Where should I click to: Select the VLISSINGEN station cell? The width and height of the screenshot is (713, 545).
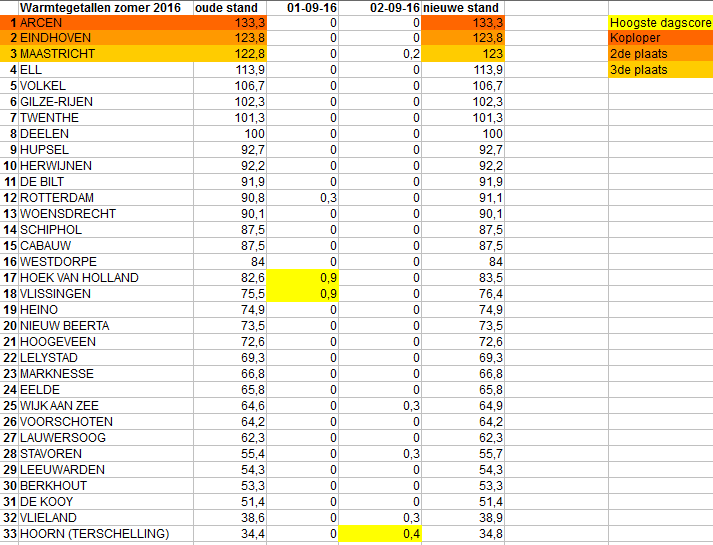(x=106, y=294)
